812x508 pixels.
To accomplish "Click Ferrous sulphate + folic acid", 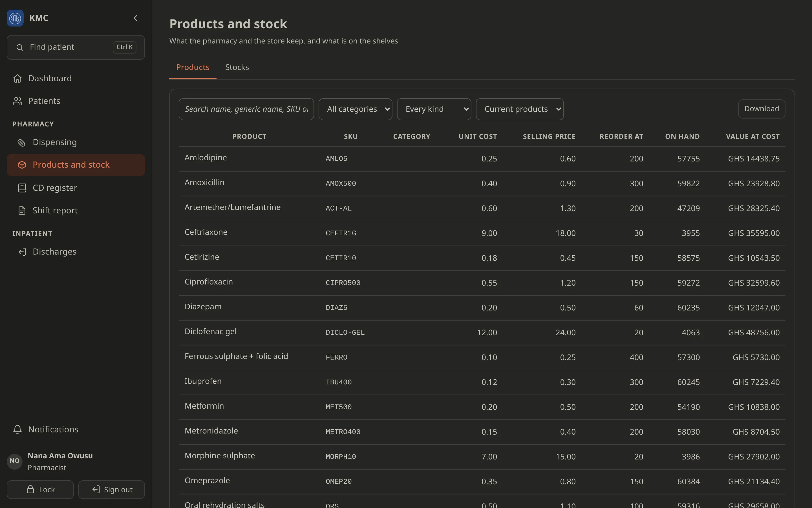I will coord(236,356).
